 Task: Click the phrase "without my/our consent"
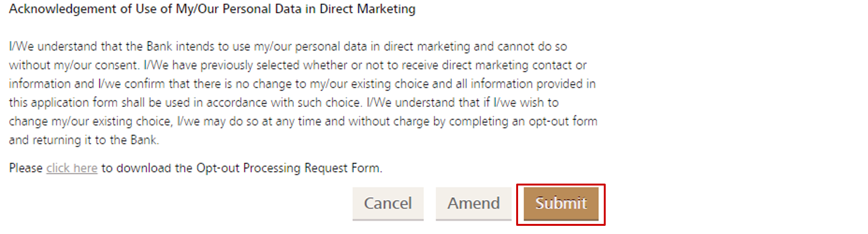click(73, 65)
